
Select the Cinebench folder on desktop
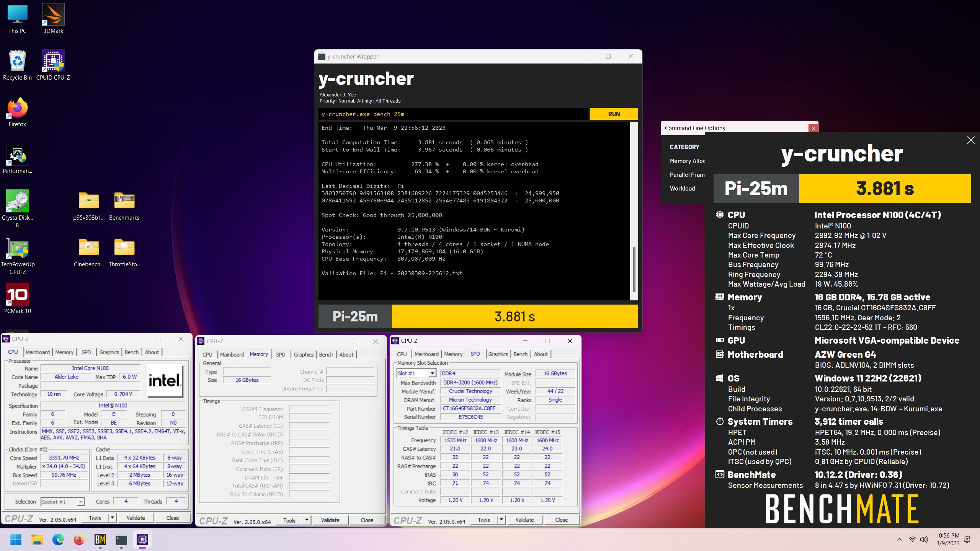point(89,253)
